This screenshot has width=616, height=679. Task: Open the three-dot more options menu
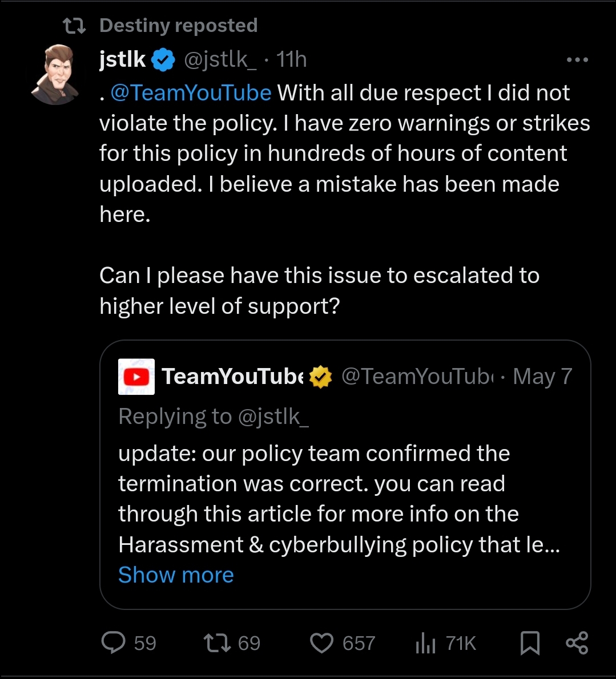(x=577, y=60)
